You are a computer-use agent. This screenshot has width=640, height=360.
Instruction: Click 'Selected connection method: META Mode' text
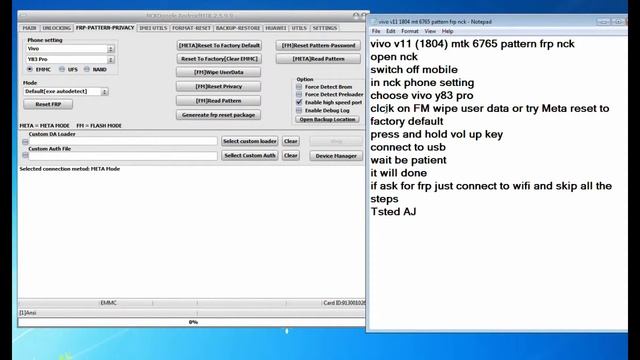pos(70,169)
